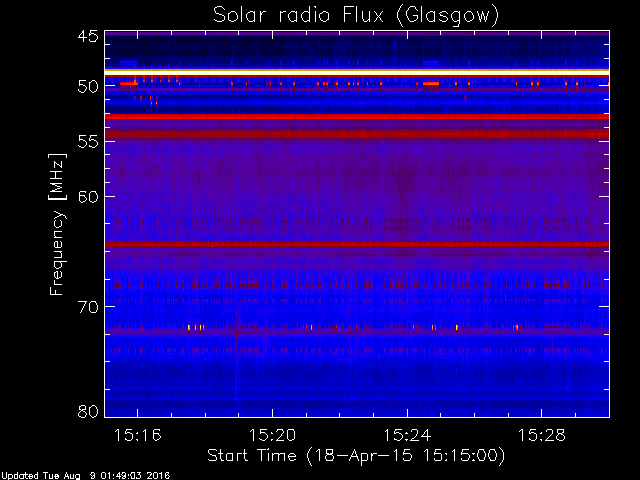The image size is (640, 480).
Task: Click the 80 frequency axis label
Action: (88, 411)
